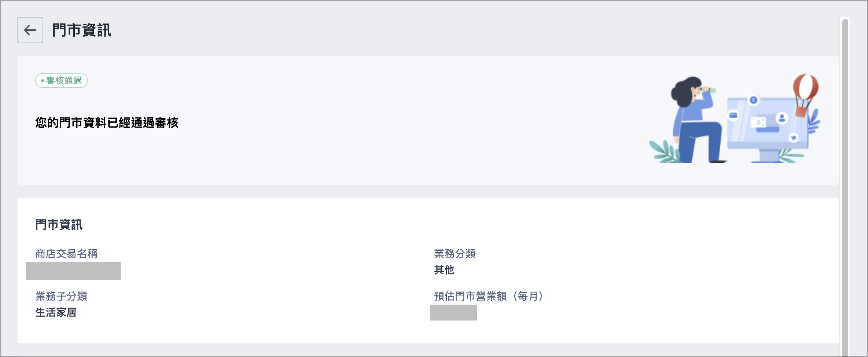868x357 pixels.
Task: Click the 您的門市資料已經通過審核 message
Action: tap(107, 123)
